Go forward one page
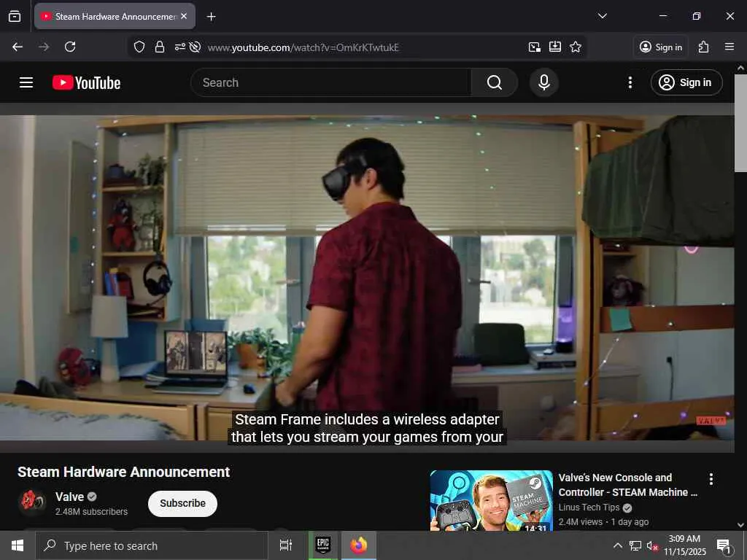This screenshot has width=747, height=560. (44, 47)
